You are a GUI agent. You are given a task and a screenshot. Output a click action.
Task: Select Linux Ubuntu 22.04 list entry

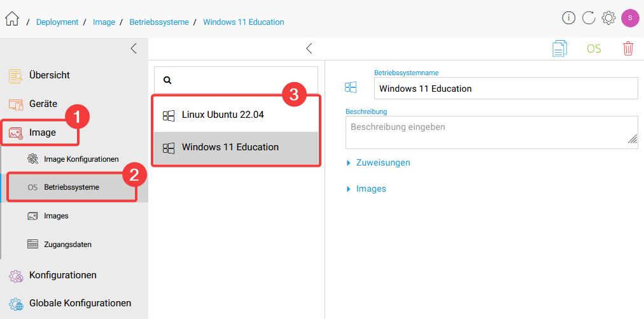235,115
